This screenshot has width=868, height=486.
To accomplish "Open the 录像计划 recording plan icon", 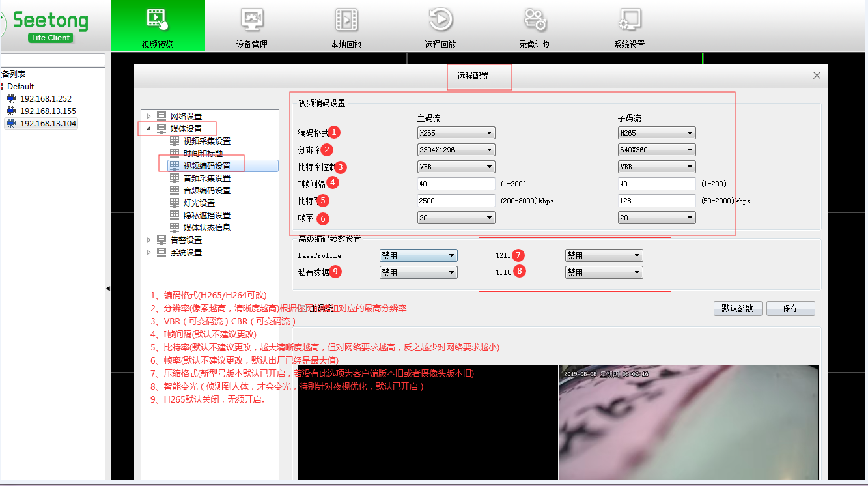I will (x=535, y=26).
